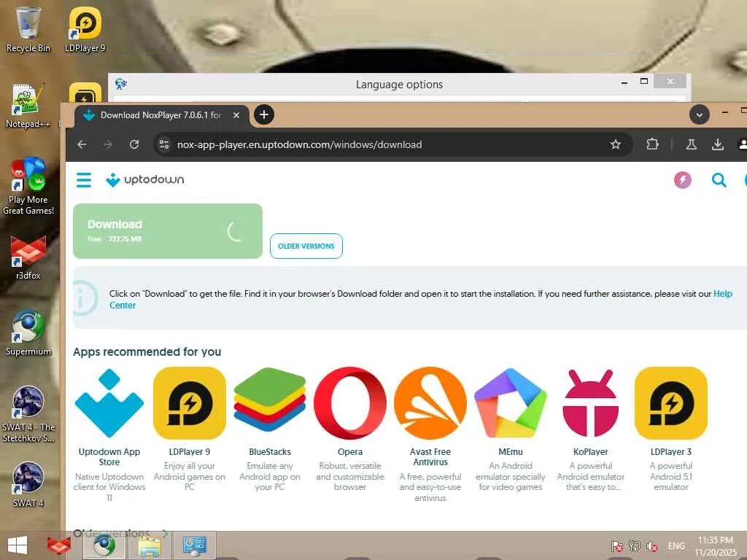Reload the current page

tap(134, 144)
